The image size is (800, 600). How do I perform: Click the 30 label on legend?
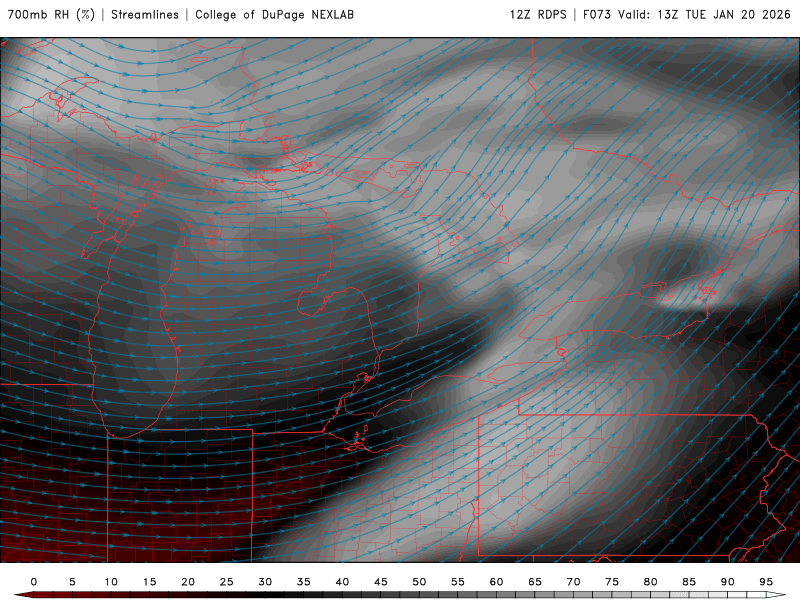[x=265, y=582]
